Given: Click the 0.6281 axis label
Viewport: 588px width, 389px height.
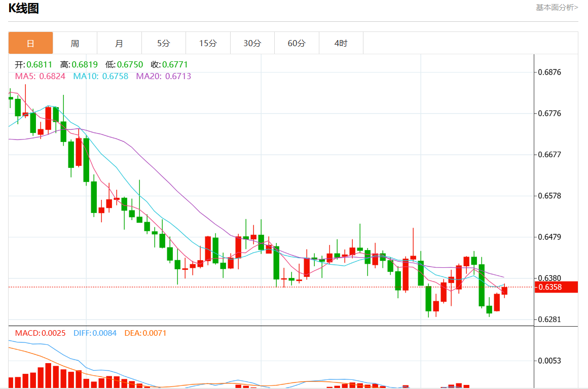Looking at the screenshot, I should [549, 320].
